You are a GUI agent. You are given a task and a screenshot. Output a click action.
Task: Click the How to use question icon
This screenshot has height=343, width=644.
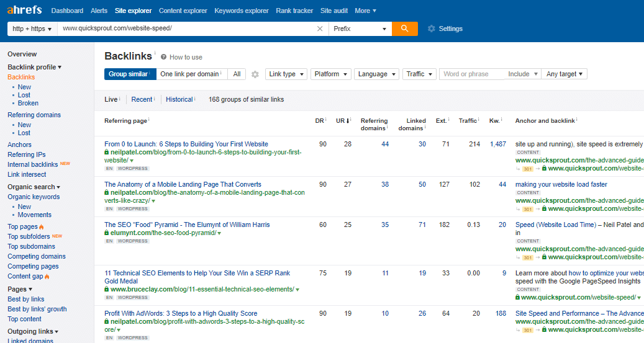(163, 57)
